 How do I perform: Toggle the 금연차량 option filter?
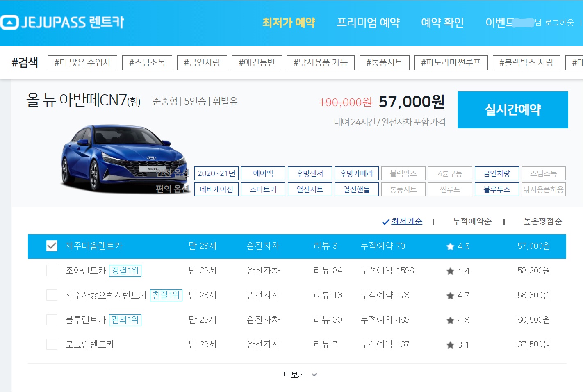point(497,173)
